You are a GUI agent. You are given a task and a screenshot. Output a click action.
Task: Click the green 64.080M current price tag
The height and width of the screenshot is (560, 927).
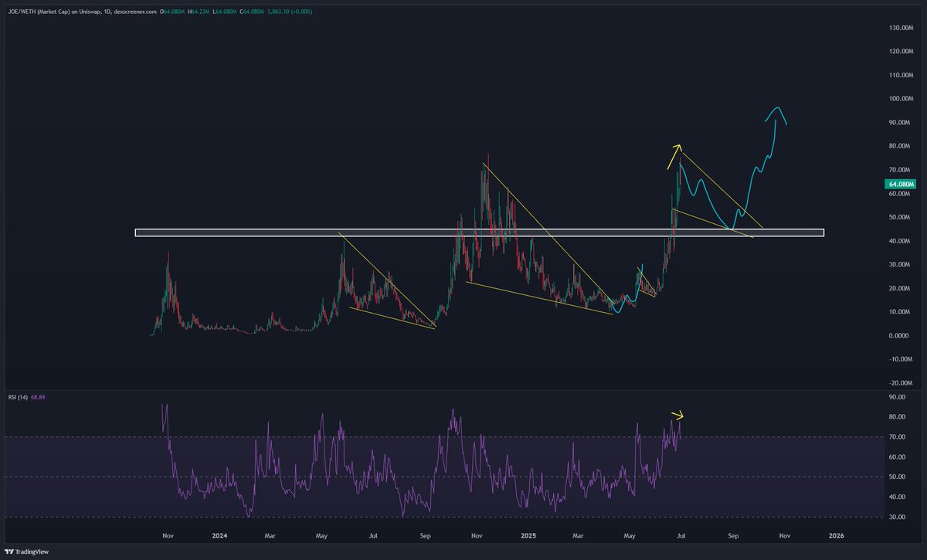[x=902, y=184]
